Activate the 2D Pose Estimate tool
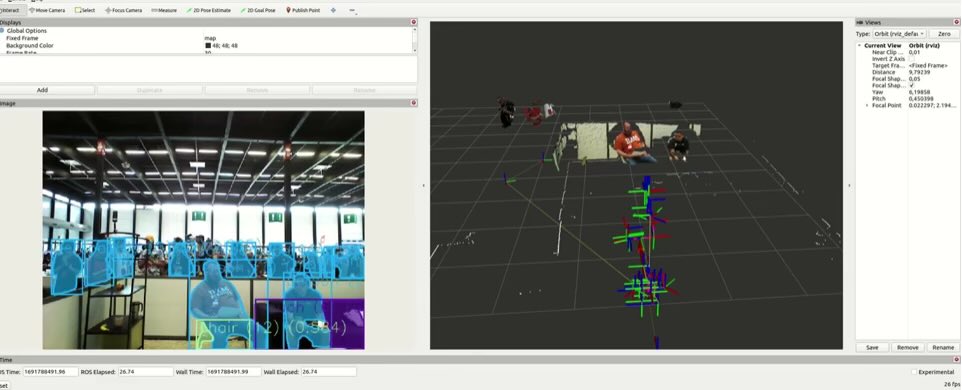Image resolution: width=962 pixels, height=390 pixels. pyautogui.click(x=210, y=10)
